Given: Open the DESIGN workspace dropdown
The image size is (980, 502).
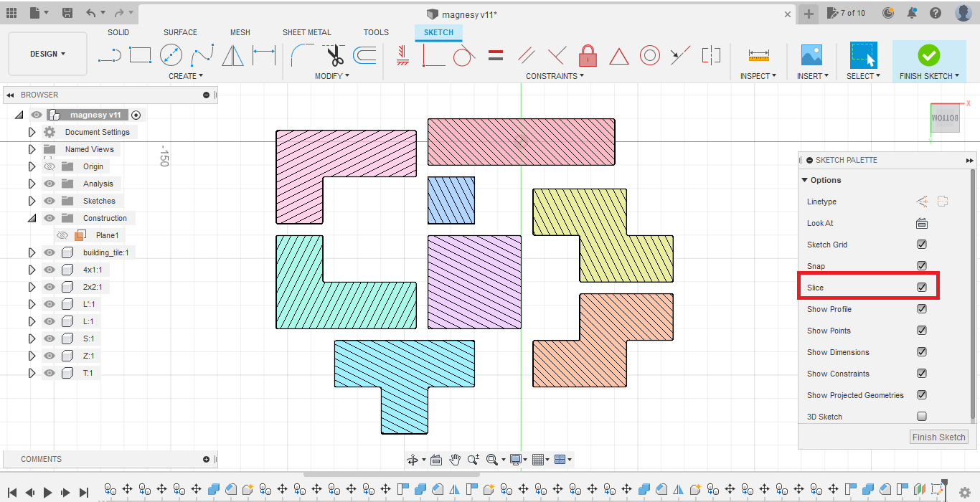Looking at the screenshot, I should [x=47, y=54].
